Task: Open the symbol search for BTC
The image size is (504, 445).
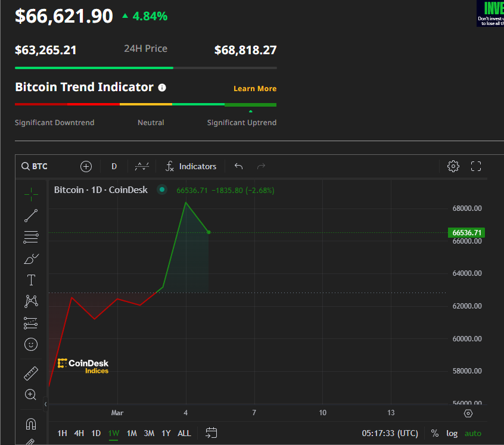Action: coord(34,166)
